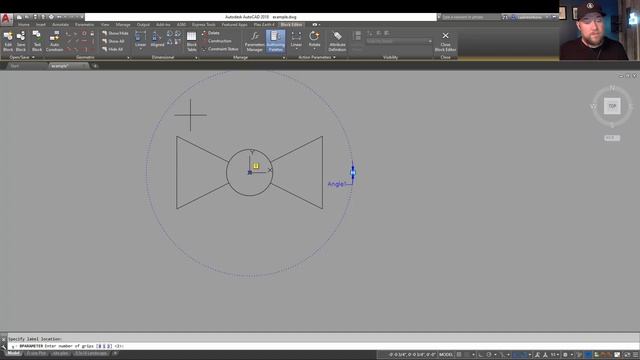Open the Insert ribbon tab
Viewport: 640px width, 360px height.
click(40, 25)
